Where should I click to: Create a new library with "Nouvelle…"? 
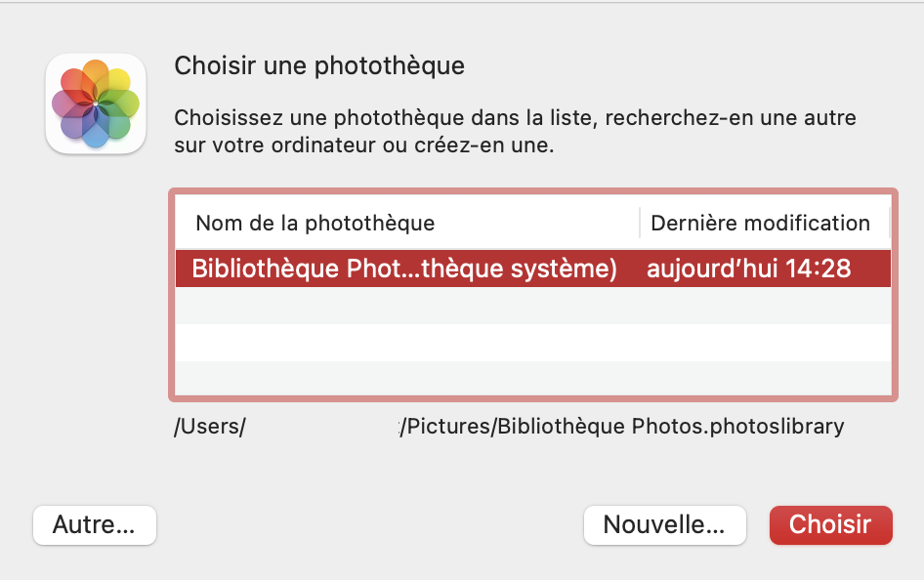664,525
